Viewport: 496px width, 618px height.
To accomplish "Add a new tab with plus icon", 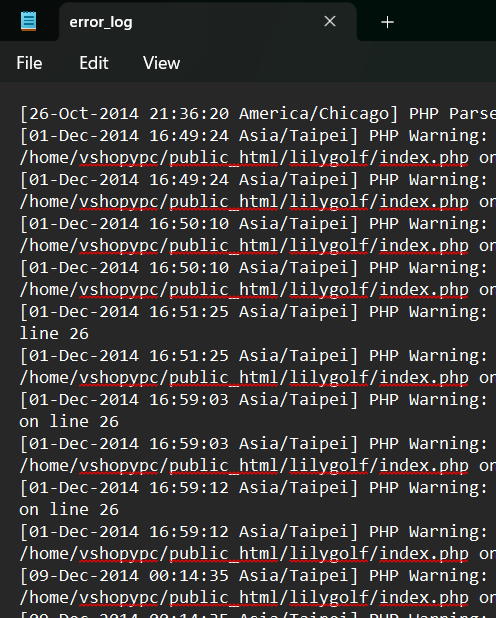I will coord(387,22).
